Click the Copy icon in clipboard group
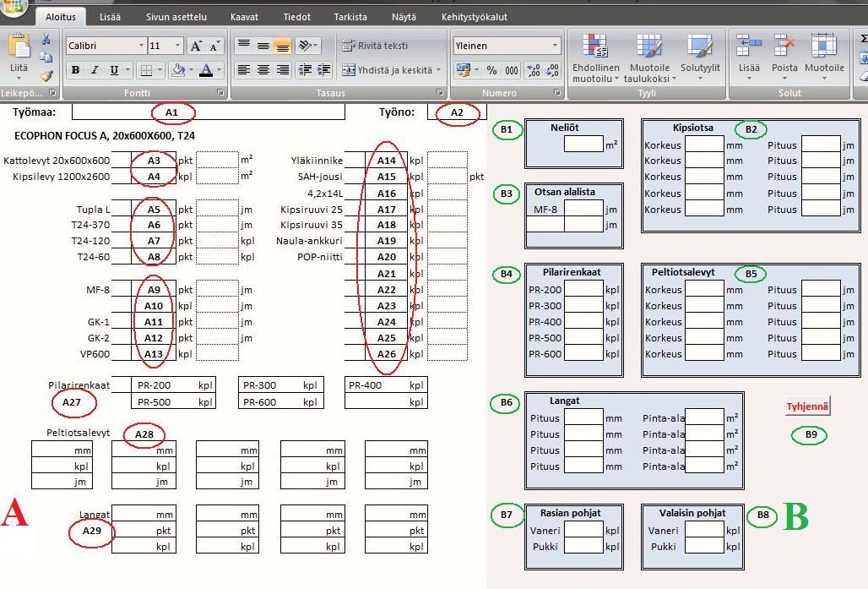This screenshot has height=589, width=868. click(46, 57)
